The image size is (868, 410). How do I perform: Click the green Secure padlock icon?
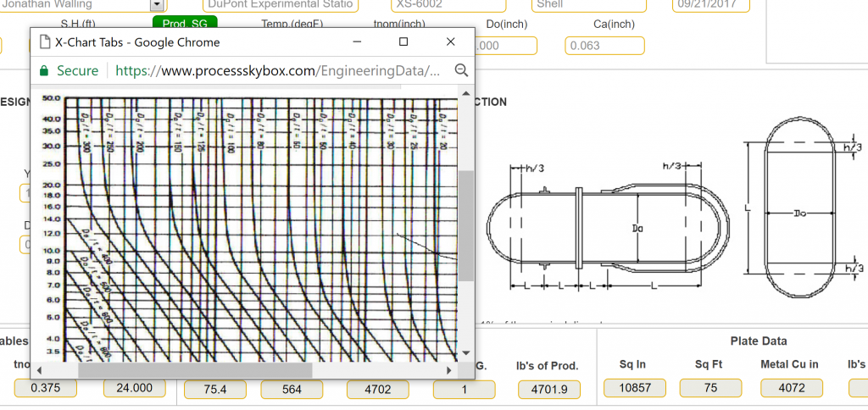coord(44,70)
